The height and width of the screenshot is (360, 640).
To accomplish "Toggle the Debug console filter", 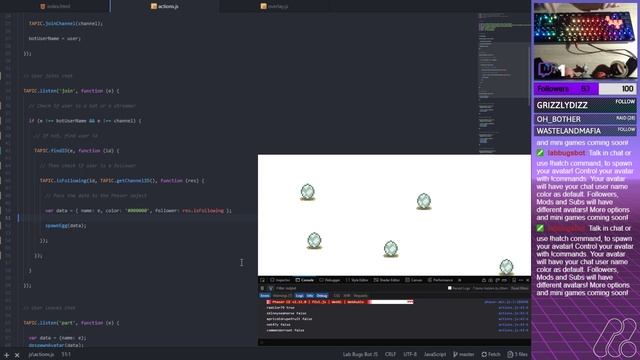I will 322,296.
